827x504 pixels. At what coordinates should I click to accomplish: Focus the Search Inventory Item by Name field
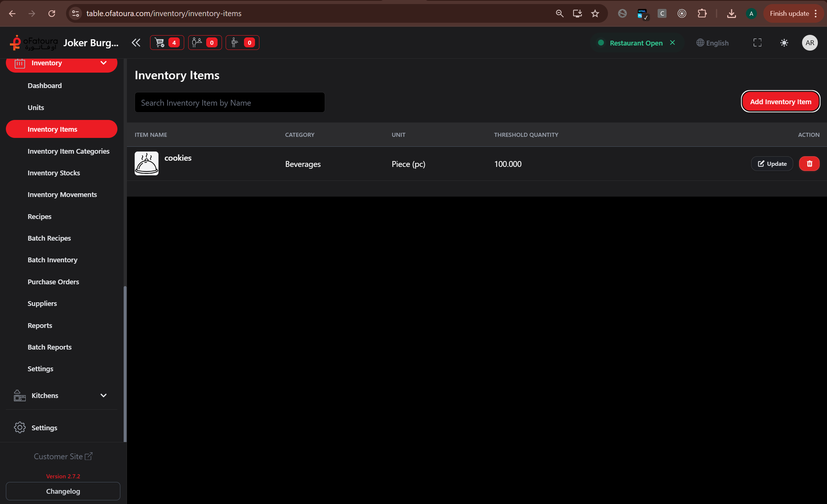230,103
